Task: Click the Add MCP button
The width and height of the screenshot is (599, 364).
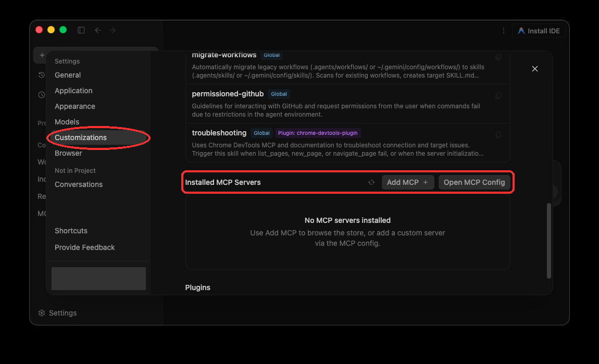Action: pyautogui.click(x=408, y=182)
